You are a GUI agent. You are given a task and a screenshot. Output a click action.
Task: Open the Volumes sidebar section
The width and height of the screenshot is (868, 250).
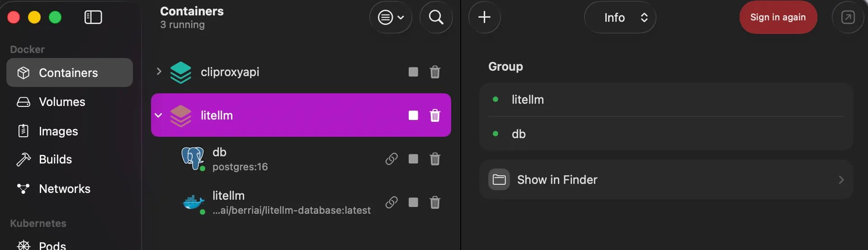(70, 102)
